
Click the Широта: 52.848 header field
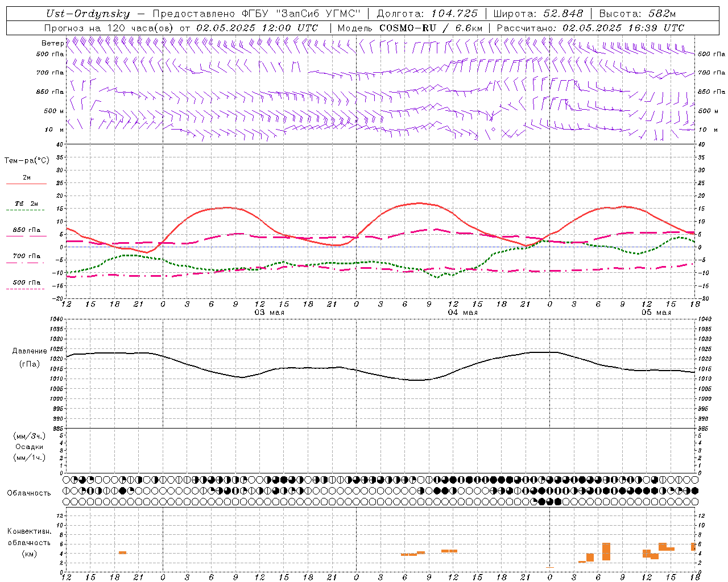pos(537,14)
